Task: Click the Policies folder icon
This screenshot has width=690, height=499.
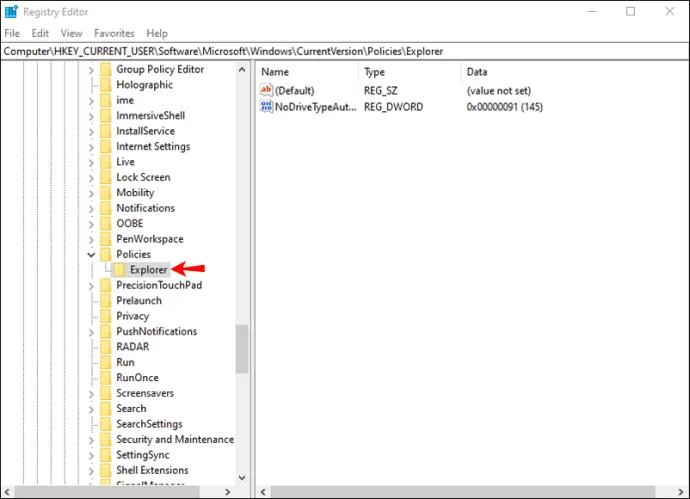Action: coord(106,254)
